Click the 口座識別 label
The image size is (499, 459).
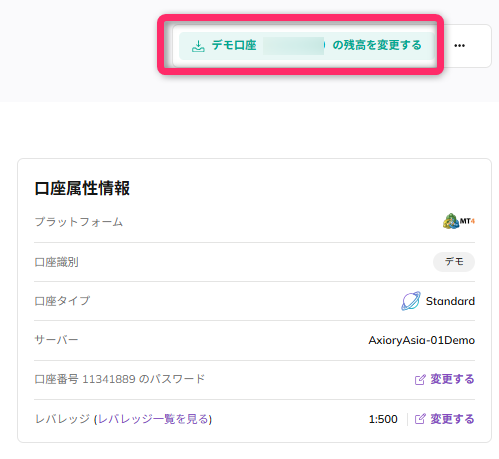(x=56, y=262)
